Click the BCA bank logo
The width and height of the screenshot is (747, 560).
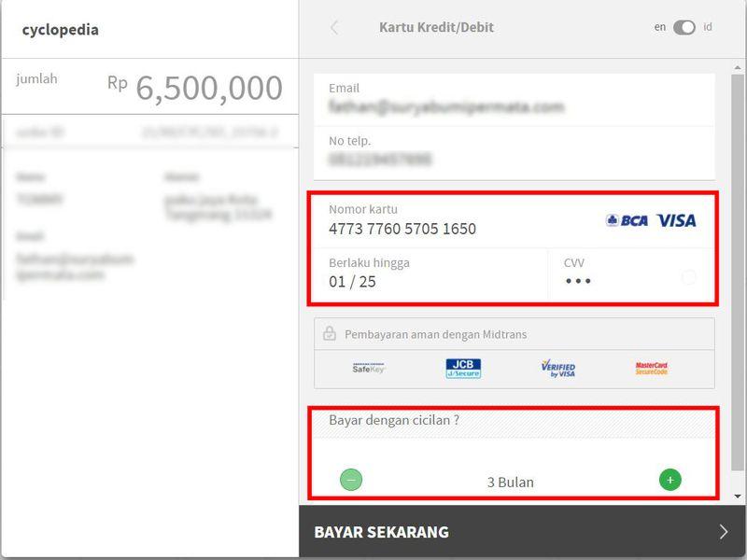click(627, 220)
